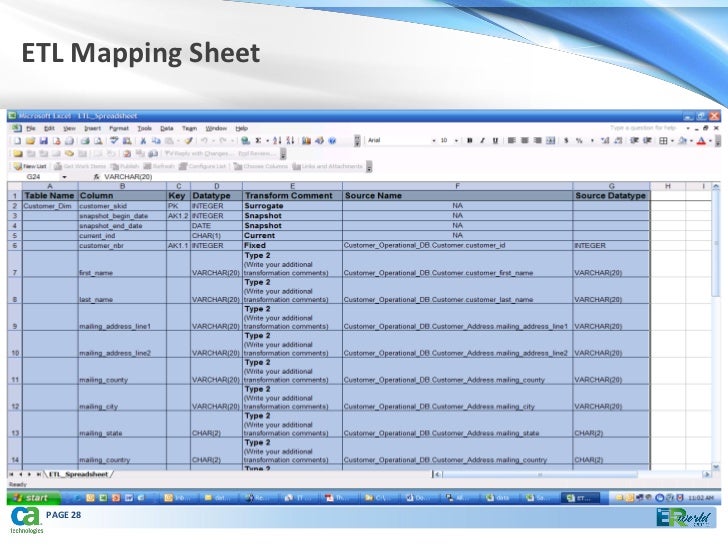Cut selection with the scissors icon
728x546 pixels.
click(x=143, y=141)
